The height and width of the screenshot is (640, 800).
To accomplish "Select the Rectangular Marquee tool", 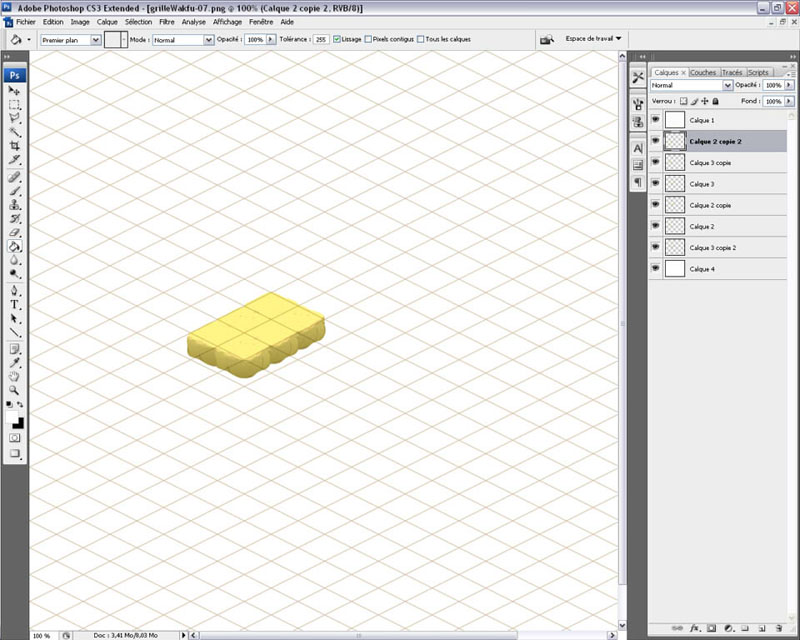I will [x=14, y=105].
